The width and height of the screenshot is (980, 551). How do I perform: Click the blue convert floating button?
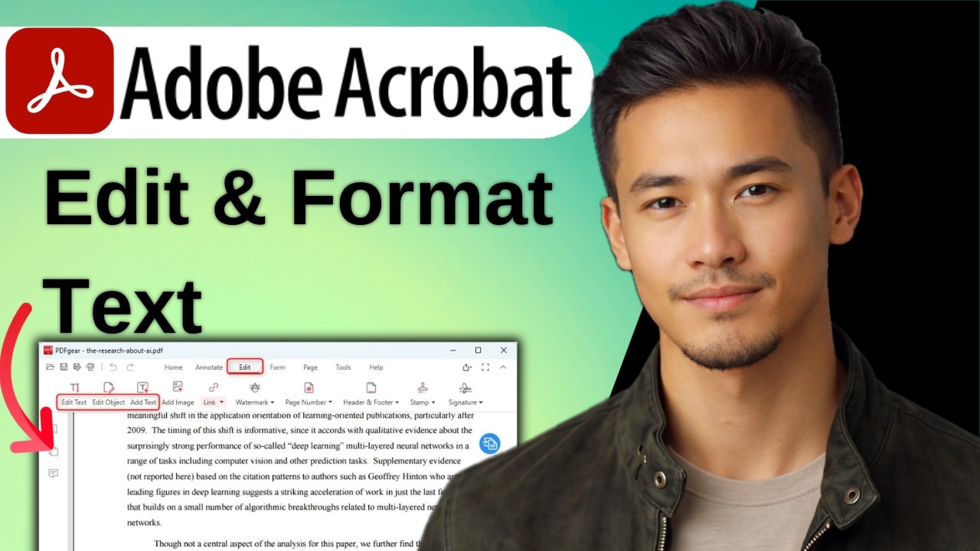(x=490, y=444)
